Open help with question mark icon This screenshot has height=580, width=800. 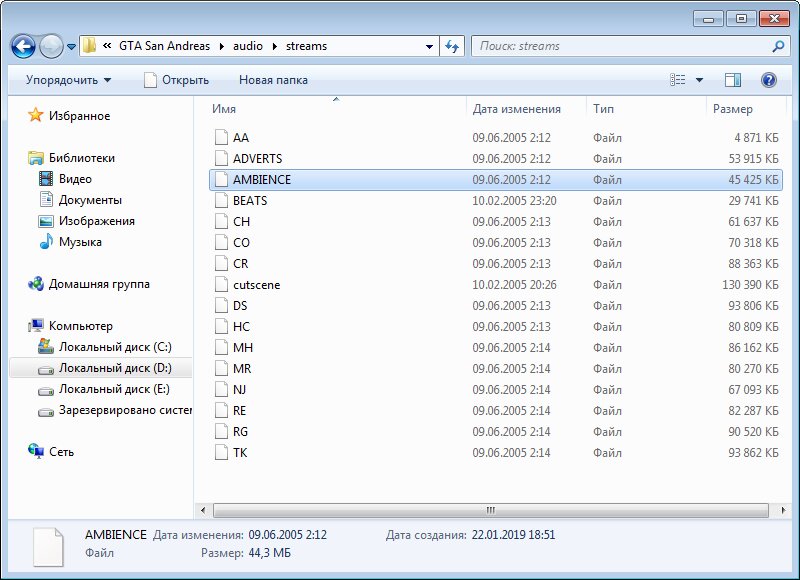(769, 80)
